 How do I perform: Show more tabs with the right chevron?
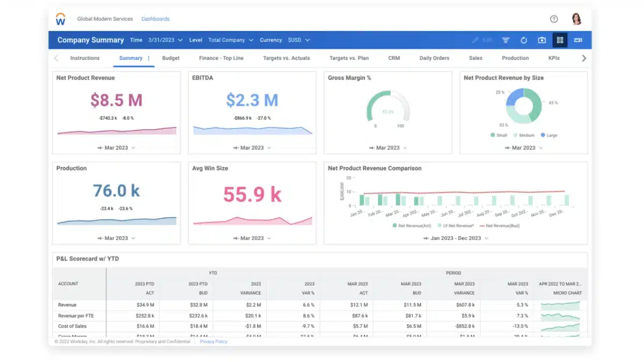click(584, 58)
